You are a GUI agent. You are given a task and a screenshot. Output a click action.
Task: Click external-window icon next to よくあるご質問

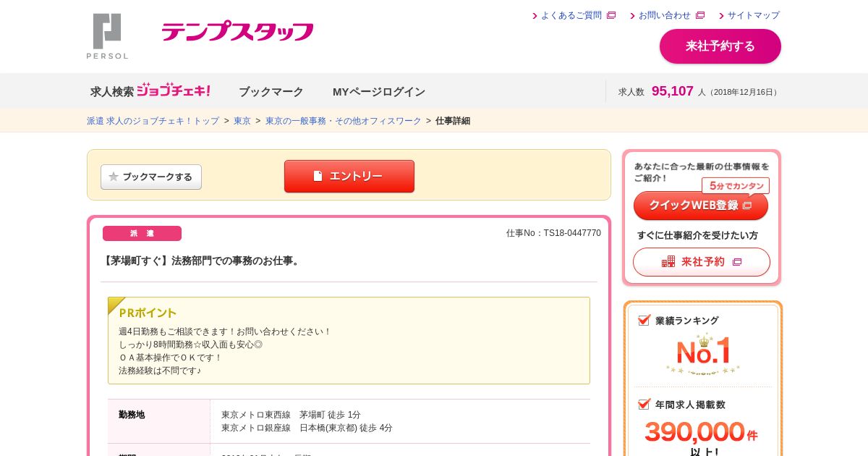click(x=611, y=15)
